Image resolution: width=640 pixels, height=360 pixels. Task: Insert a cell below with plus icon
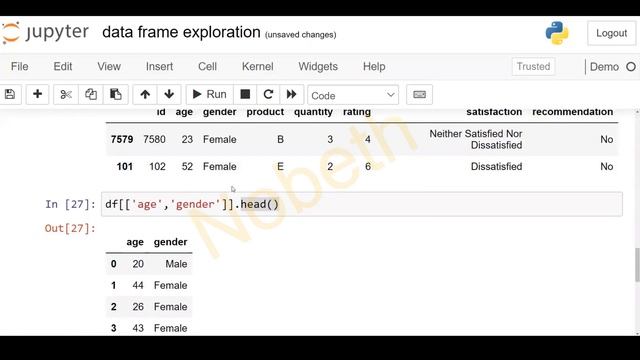pos(38,95)
